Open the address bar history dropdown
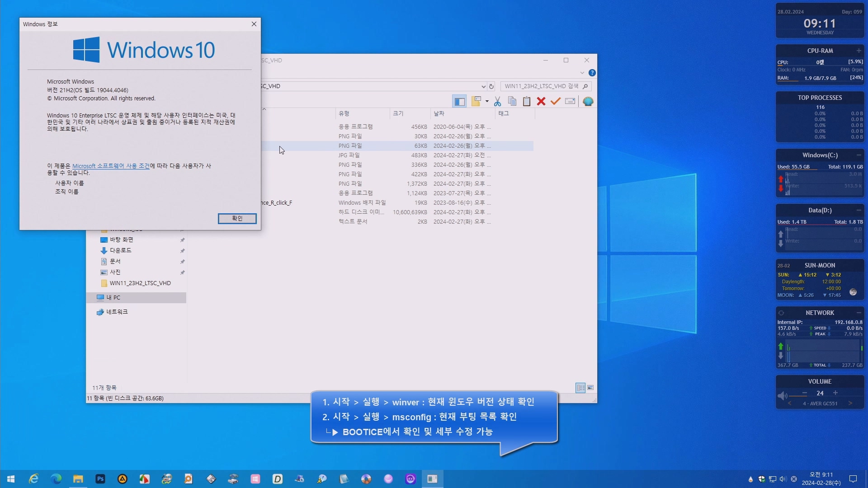The width and height of the screenshot is (868, 488). coord(483,86)
